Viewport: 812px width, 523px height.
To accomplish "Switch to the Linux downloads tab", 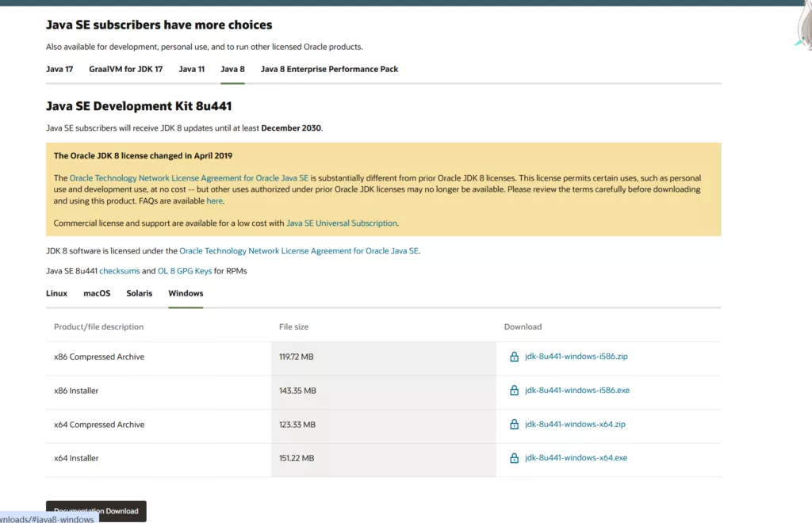I will pyautogui.click(x=56, y=293).
